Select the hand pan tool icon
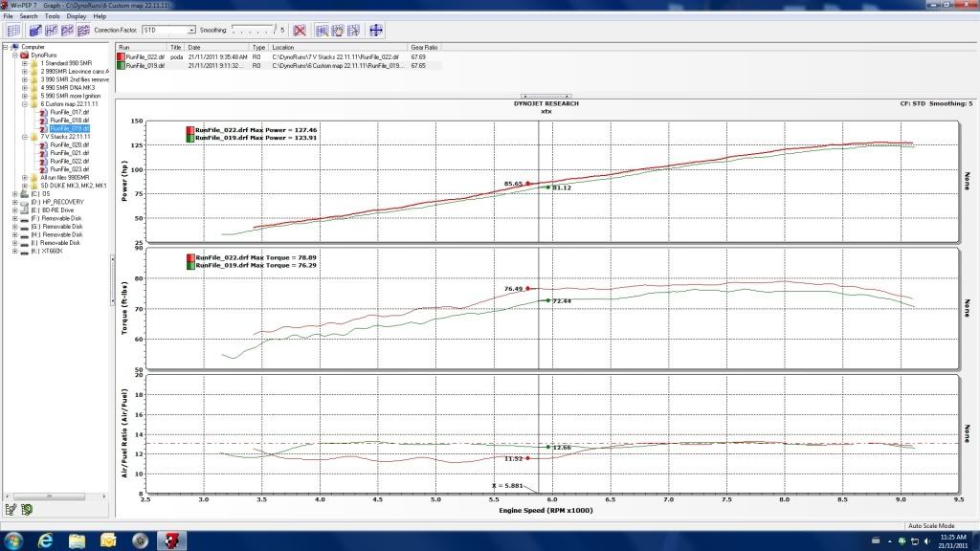 pos(337,31)
